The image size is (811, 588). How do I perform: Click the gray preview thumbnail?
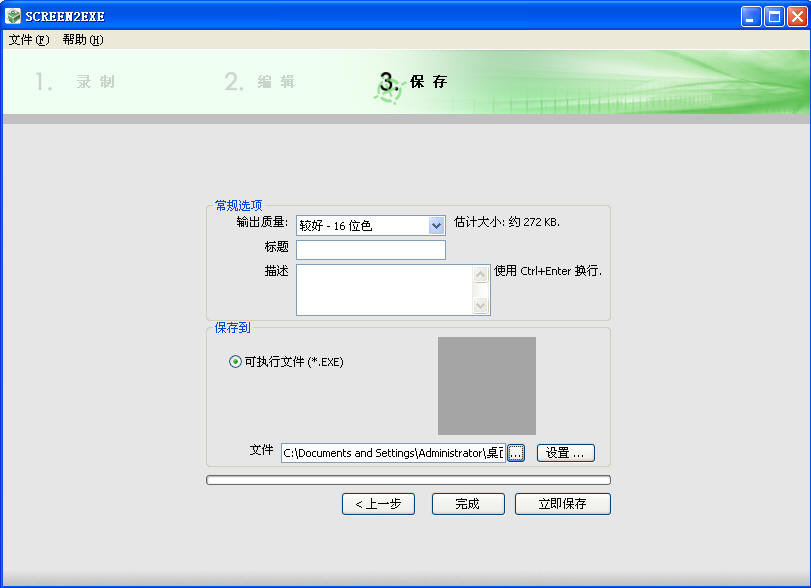pos(487,386)
